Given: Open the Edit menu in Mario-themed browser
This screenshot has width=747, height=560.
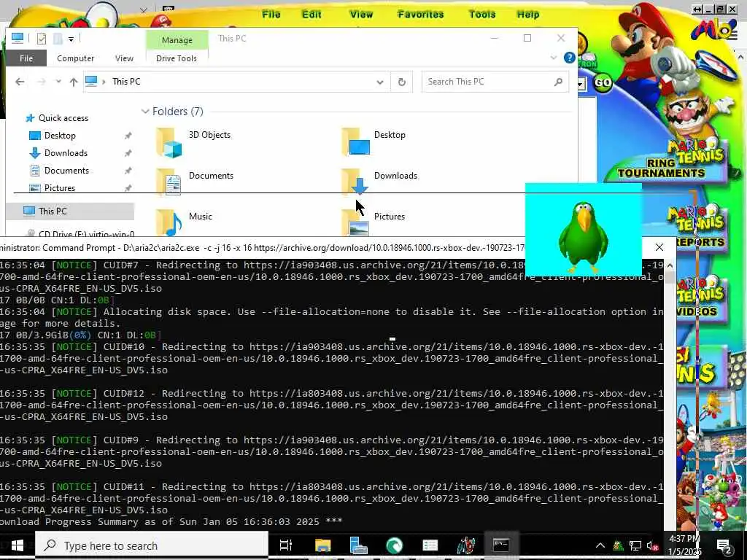Looking at the screenshot, I should click(311, 15).
